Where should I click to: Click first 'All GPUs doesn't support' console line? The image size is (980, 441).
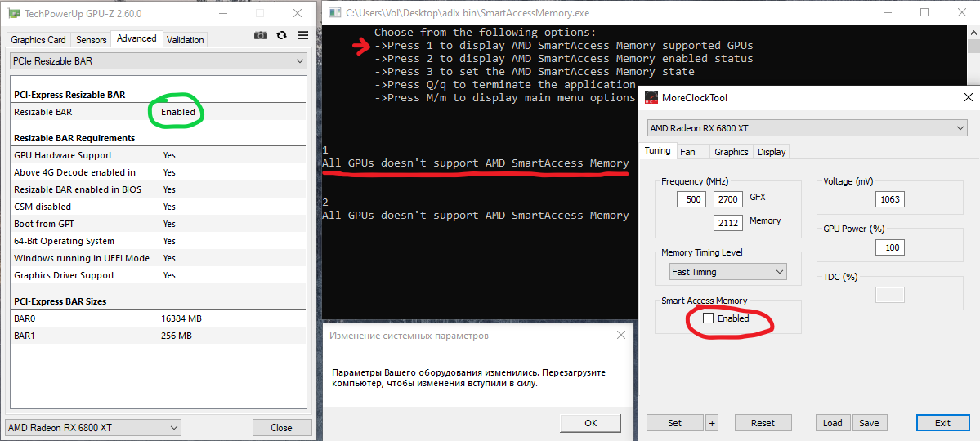click(476, 163)
